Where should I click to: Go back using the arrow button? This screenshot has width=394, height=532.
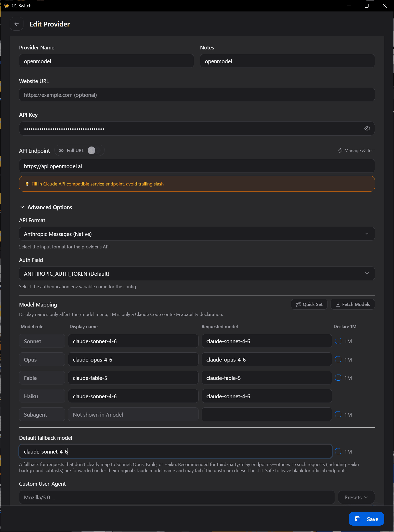(x=17, y=24)
